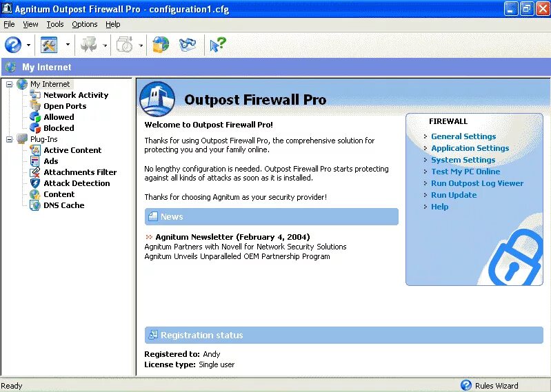Click the 'License type: Single user' text
The height and width of the screenshot is (392, 551).
(x=190, y=364)
